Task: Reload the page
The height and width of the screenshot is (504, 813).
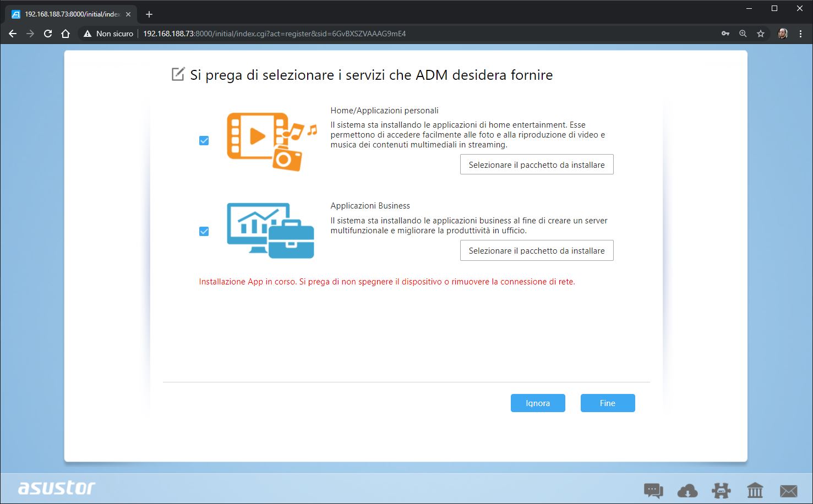Action: pyautogui.click(x=48, y=34)
